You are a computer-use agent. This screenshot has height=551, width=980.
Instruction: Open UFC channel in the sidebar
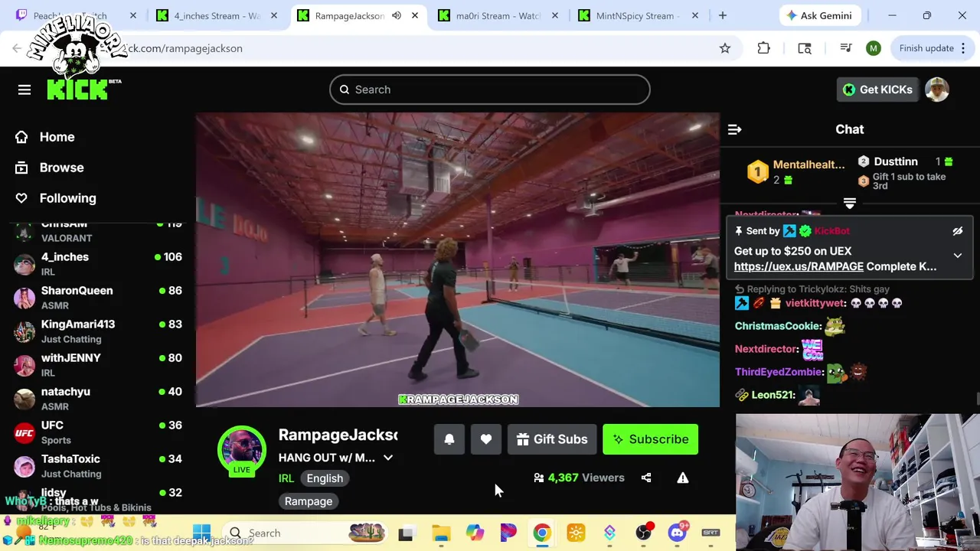pos(98,432)
